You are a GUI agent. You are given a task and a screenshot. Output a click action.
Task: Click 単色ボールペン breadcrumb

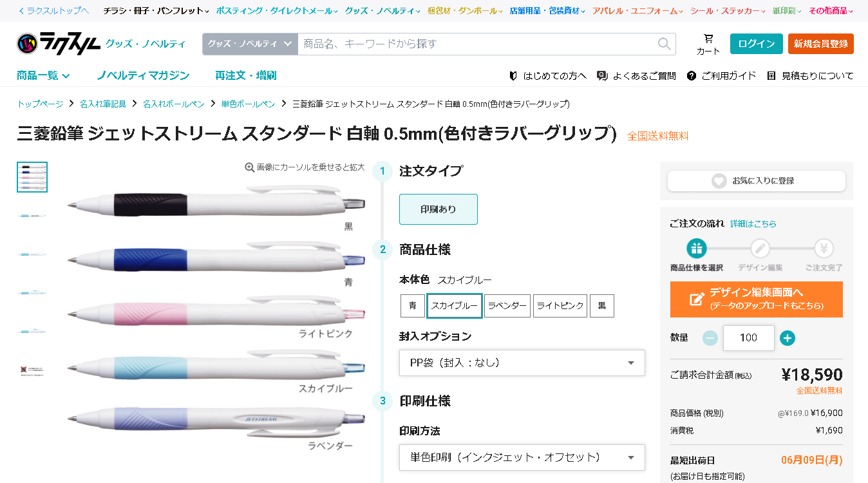point(249,104)
